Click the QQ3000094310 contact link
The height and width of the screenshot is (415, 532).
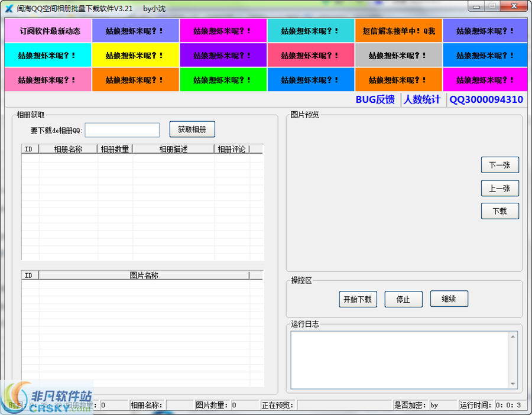pos(486,99)
